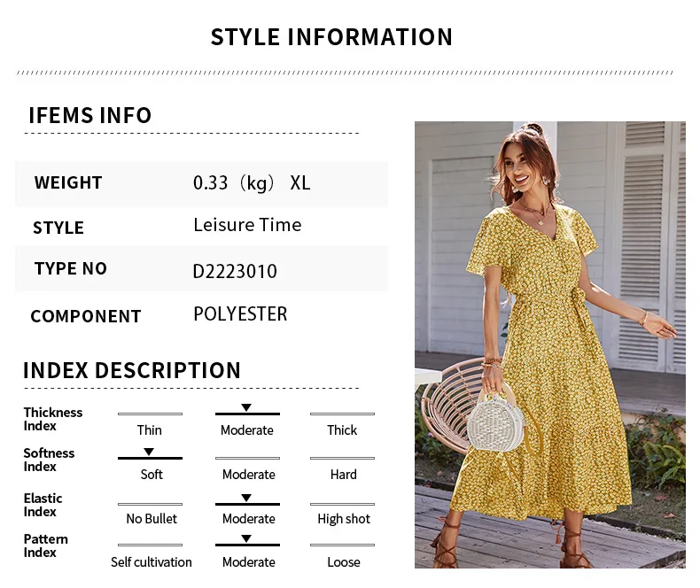
Task: Click the triangle marker above Thickness Moderate
Action: [x=246, y=407]
